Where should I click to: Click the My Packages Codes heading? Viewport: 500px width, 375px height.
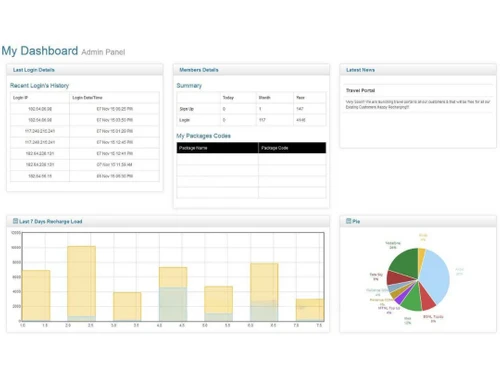click(x=203, y=136)
